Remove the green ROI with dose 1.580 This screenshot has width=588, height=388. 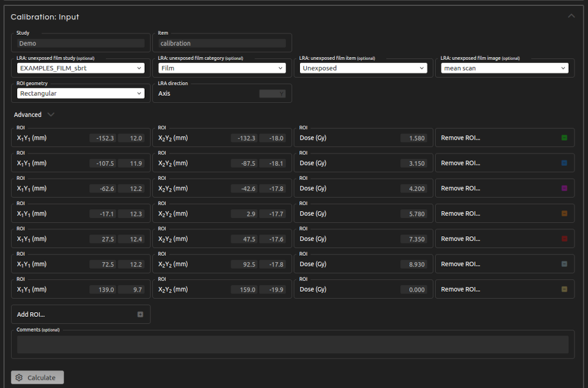[x=564, y=138]
